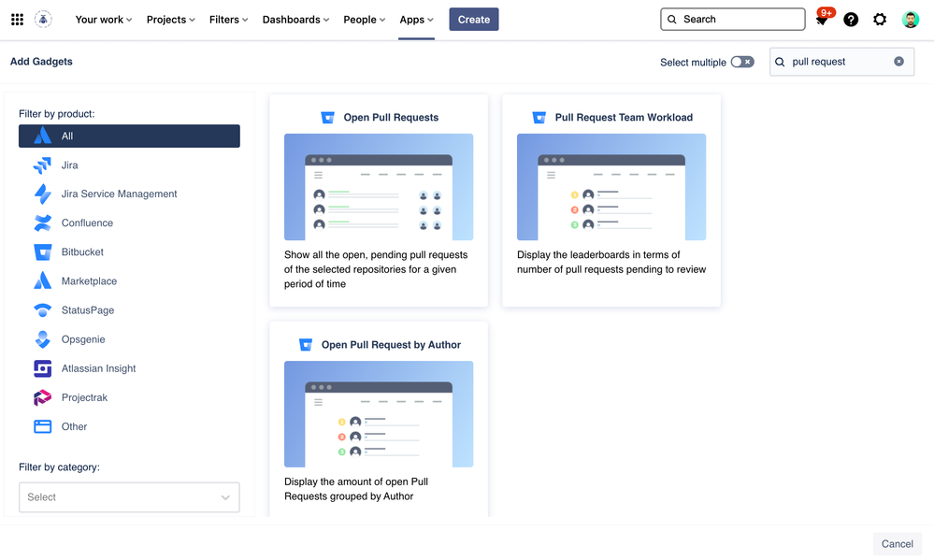Filter gadgets by Jira Service Management label
934x560 pixels.
coord(119,194)
